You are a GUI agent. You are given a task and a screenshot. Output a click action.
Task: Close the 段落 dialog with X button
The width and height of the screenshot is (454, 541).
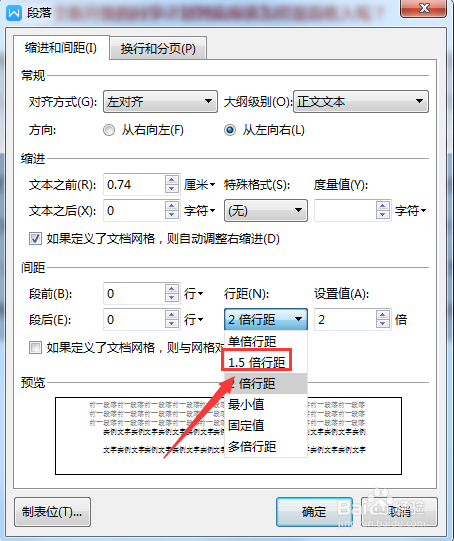click(423, 8)
